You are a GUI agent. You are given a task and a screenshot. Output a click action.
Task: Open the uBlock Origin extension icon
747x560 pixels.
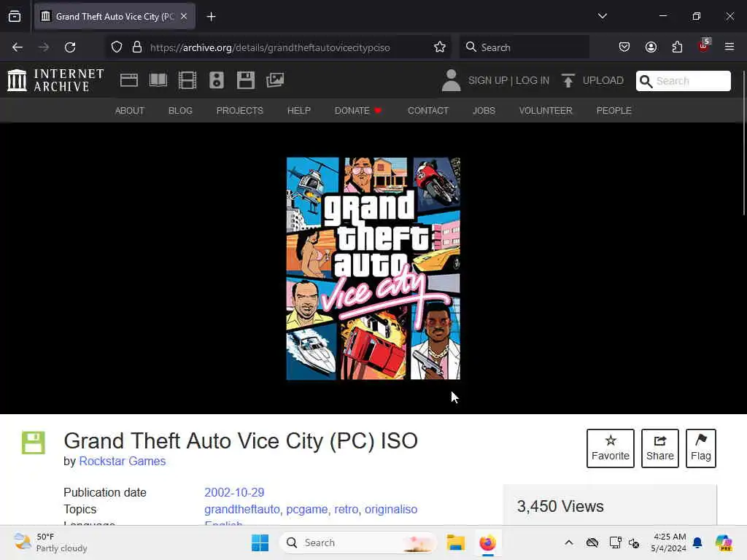click(704, 46)
